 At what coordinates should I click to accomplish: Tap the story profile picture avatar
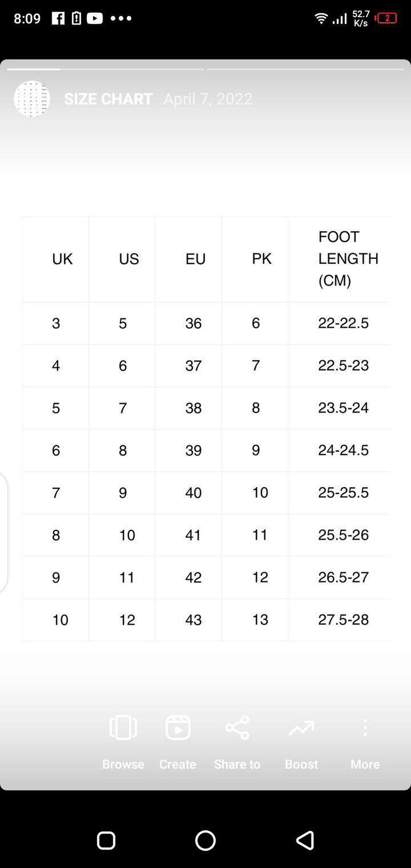32,99
